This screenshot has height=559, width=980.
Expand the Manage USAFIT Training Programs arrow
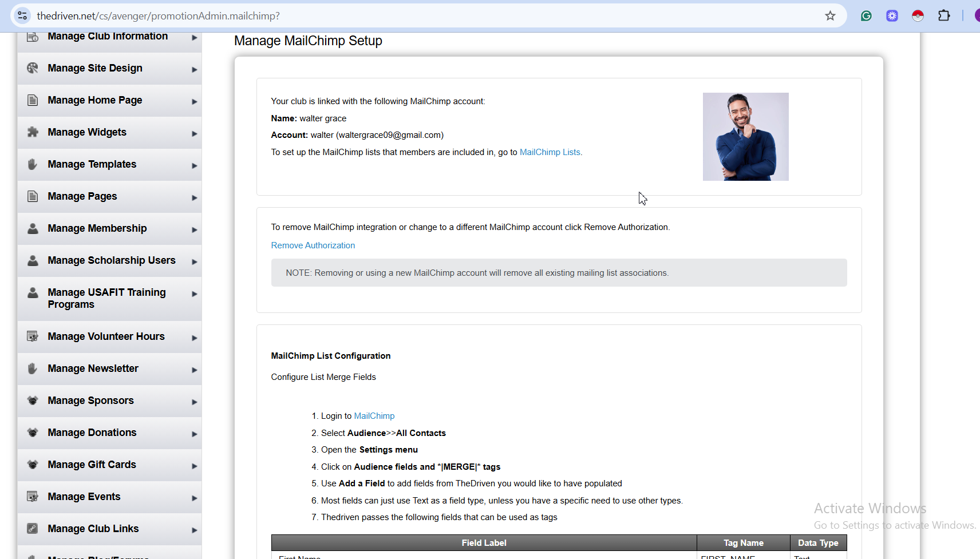click(x=195, y=294)
